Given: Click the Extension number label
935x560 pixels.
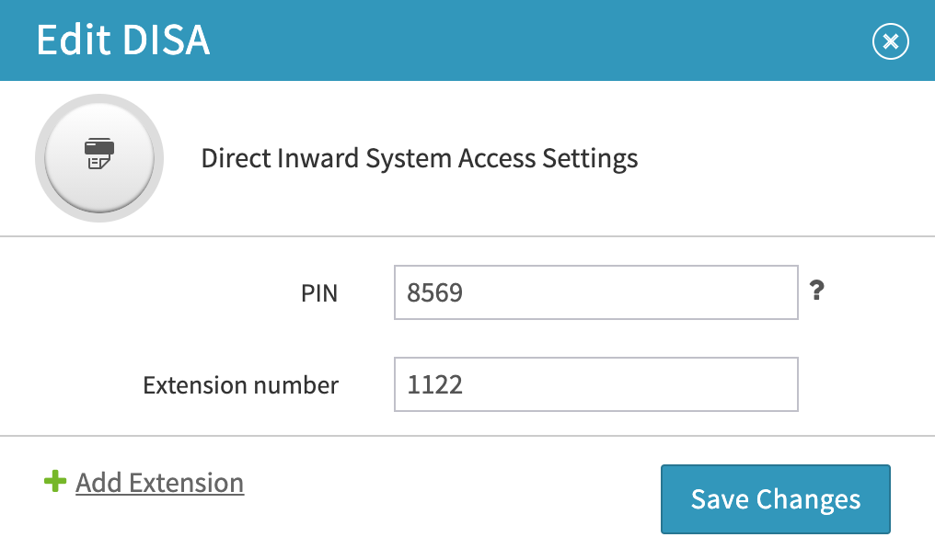Looking at the screenshot, I should pos(240,385).
